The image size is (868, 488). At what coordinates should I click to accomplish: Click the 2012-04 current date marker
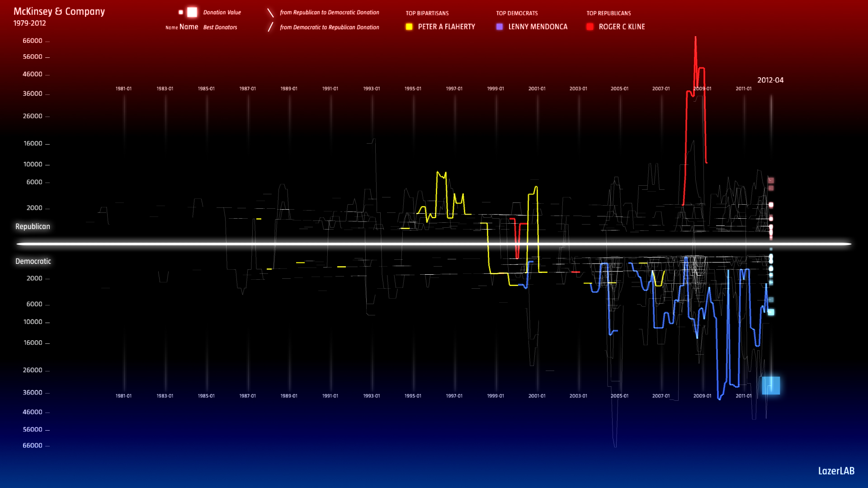coord(770,80)
